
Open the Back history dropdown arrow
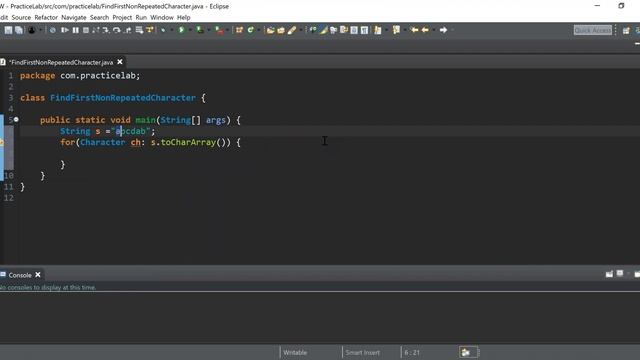coord(433,30)
